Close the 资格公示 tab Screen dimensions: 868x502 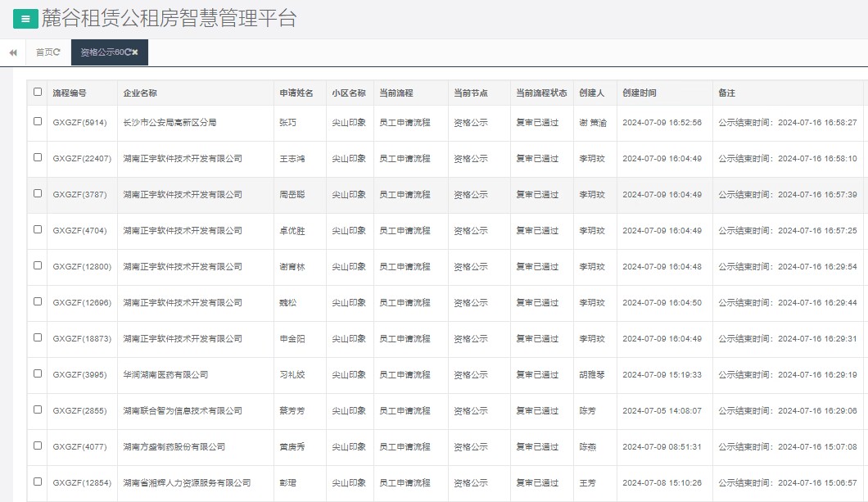pyautogui.click(x=136, y=52)
